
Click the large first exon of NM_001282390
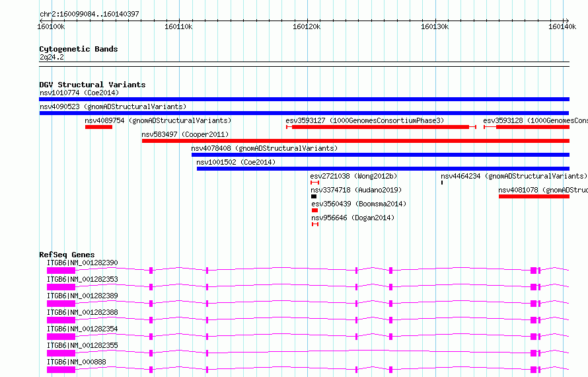pyautogui.click(x=61, y=271)
